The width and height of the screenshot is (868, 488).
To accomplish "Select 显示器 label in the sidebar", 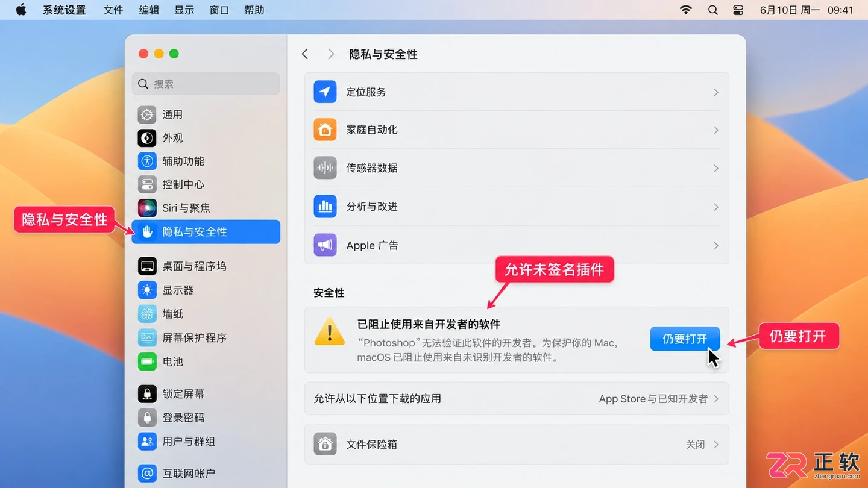I will (178, 290).
